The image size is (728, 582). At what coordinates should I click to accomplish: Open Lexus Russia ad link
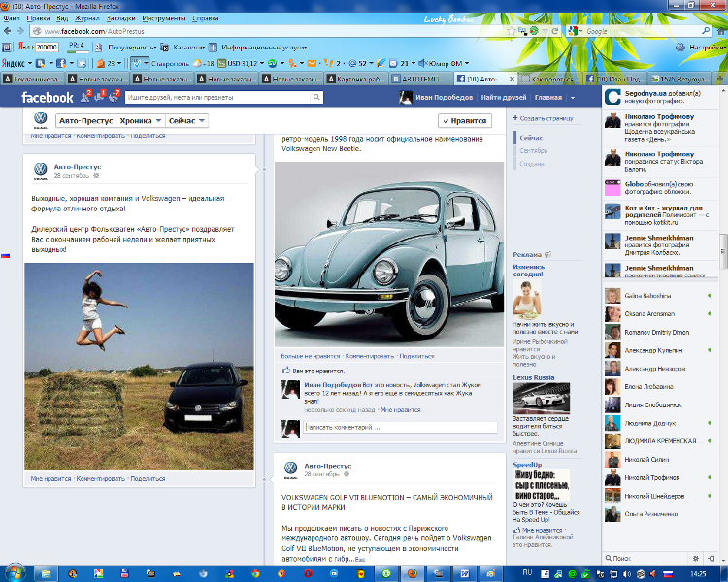coord(534,377)
